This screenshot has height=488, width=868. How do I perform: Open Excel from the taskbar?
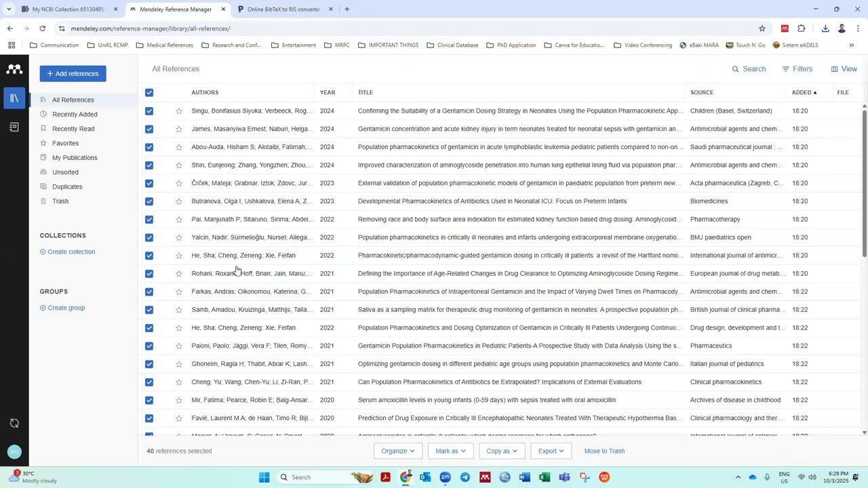tap(545, 477)
